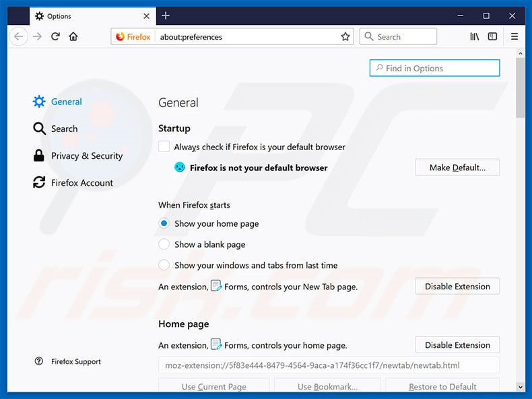Viewport: 532px width, 399px height.
Task: Click the Make Default button
Action: [x=457, y=168]
